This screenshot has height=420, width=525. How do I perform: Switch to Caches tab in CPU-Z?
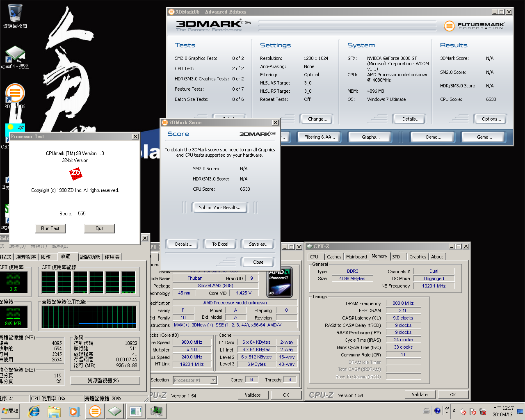tap(334, 257)
